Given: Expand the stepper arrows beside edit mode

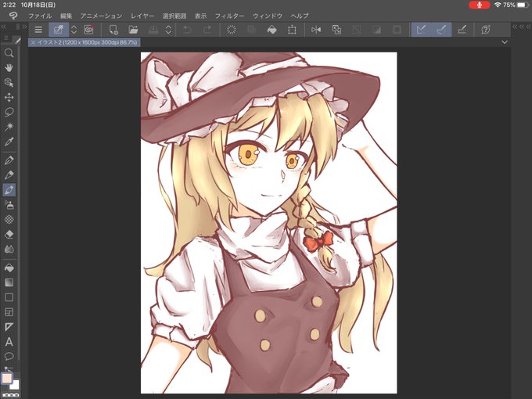Looking at the screenshot, I should tap(74, 30).
